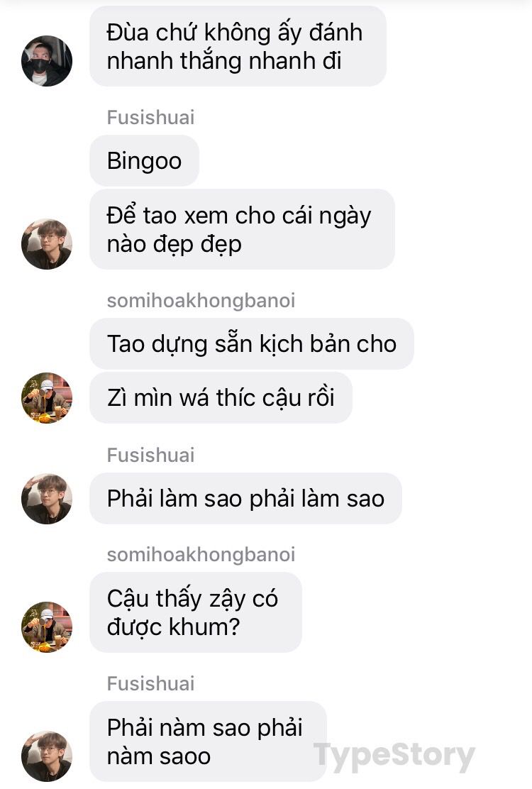Open somihoakhongbanoi name above 'Tao dựng sẵn kịch bản'
Viewport: 532px width, 789px height.
tap(201, 300)
